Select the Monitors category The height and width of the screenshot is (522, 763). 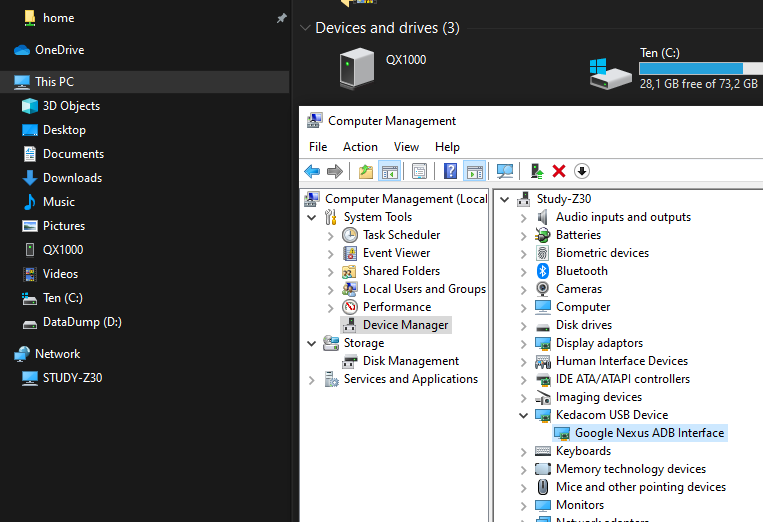point(580,505)
